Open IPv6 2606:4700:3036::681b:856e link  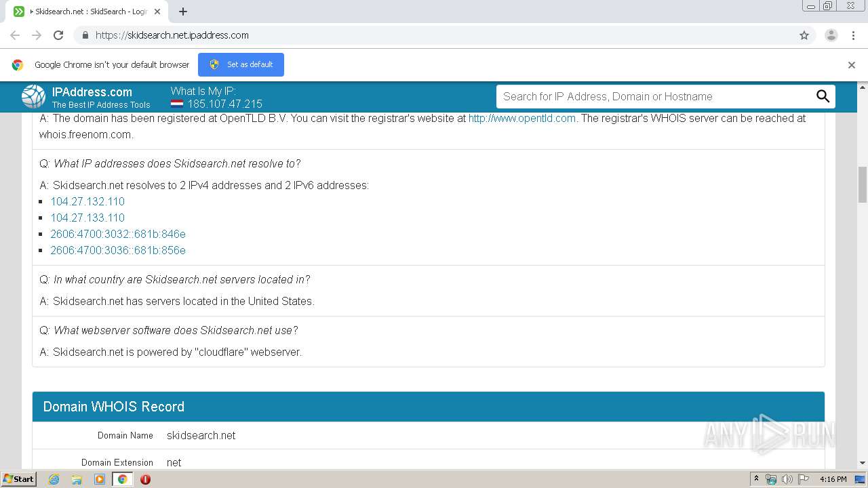118,250
